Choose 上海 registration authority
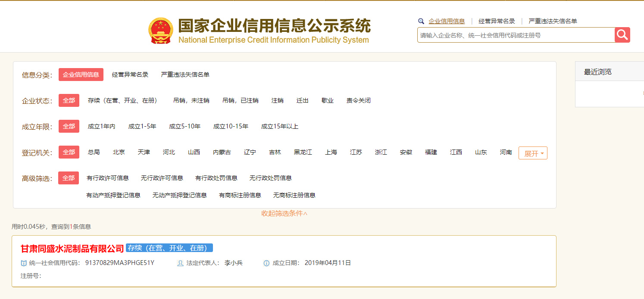Viewport: 644px width, 299px height. 331,152
